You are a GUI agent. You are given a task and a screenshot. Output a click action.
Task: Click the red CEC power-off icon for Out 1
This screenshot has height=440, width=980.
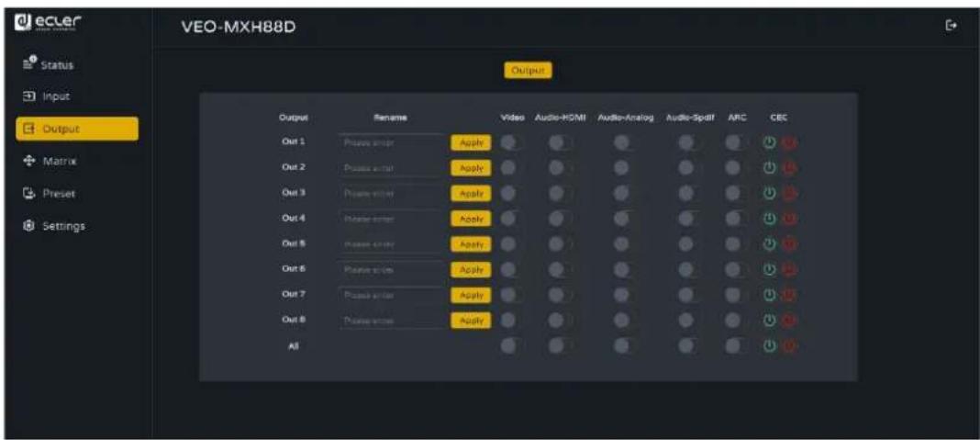coord(787,142)
